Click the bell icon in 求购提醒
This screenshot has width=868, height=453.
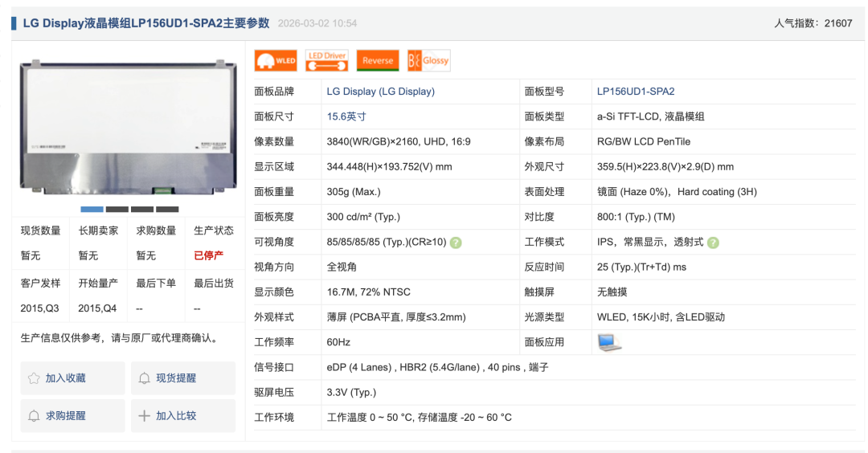34,416
